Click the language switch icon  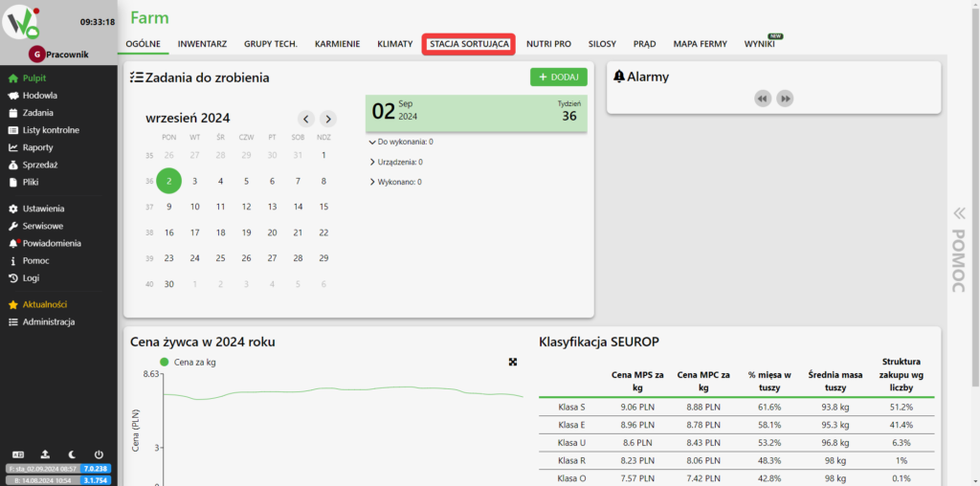click(17, 454)
